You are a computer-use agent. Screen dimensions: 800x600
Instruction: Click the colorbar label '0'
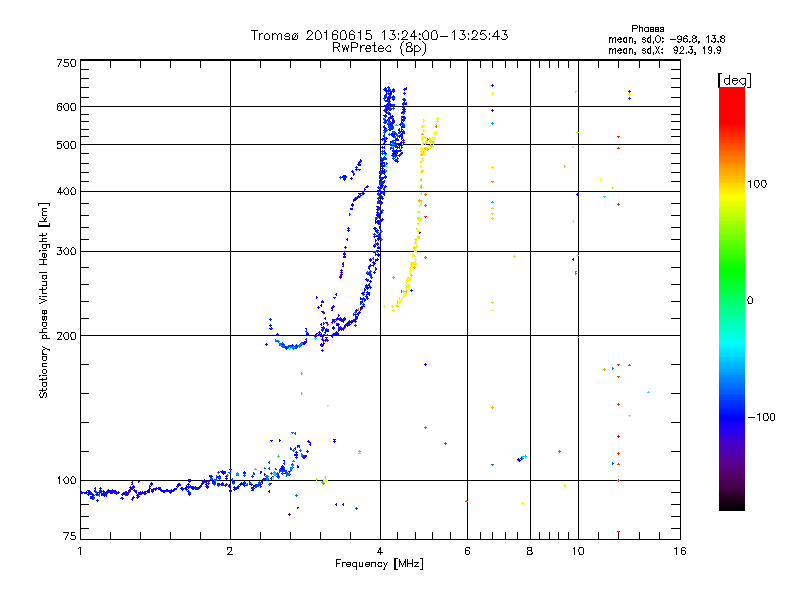click(750, 301)
